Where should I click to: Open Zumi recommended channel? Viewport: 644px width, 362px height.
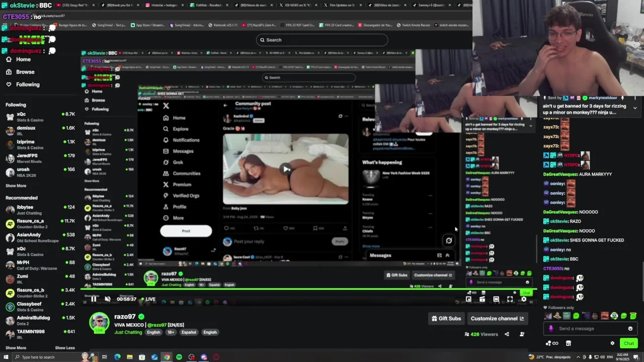click(x=40, y=279)
